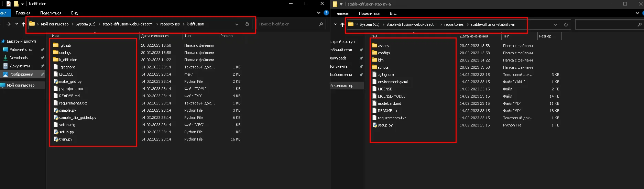Screen dimensions: 644x189
Task: Select .gitignore in stability-ai window
Action: click(386, 75)
